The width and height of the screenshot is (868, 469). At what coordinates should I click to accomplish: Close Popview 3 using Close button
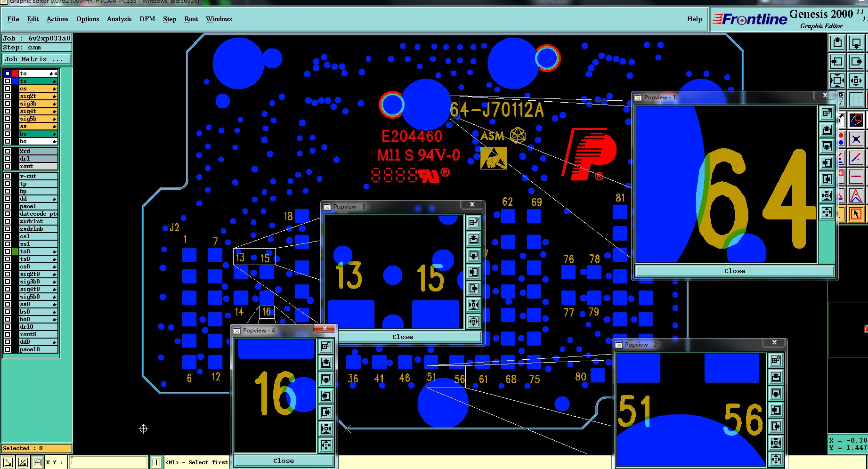point(403,337)
